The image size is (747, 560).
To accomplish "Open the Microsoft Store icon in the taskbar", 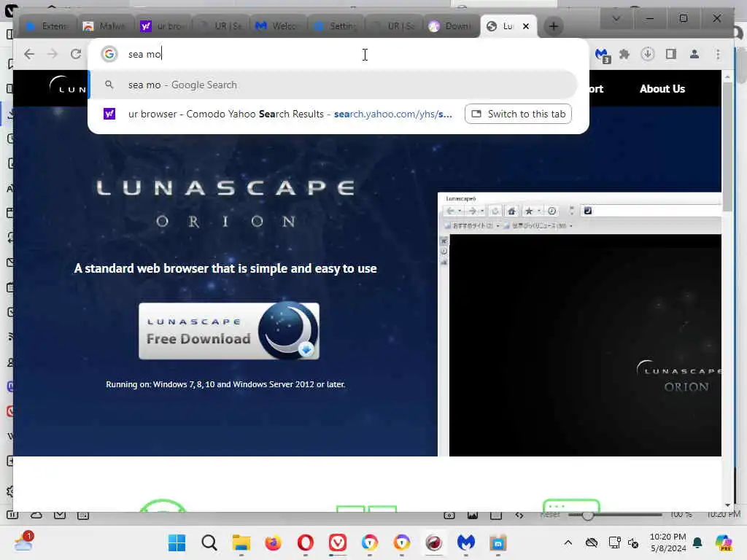I will pos(498,542).
